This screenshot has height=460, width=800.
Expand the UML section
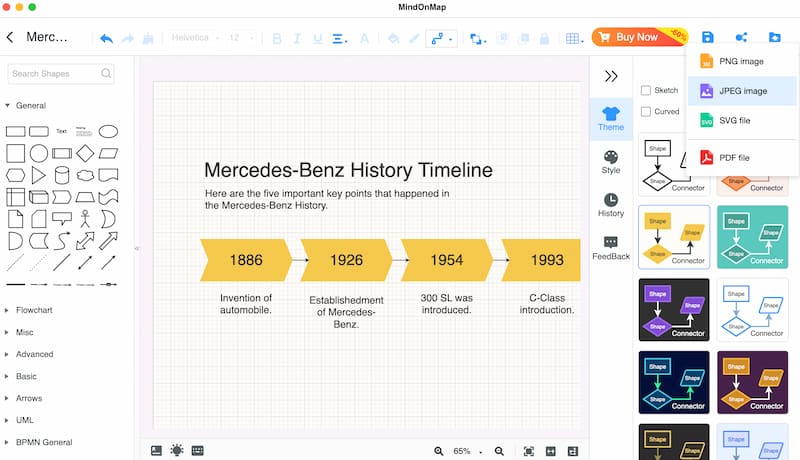7,420
